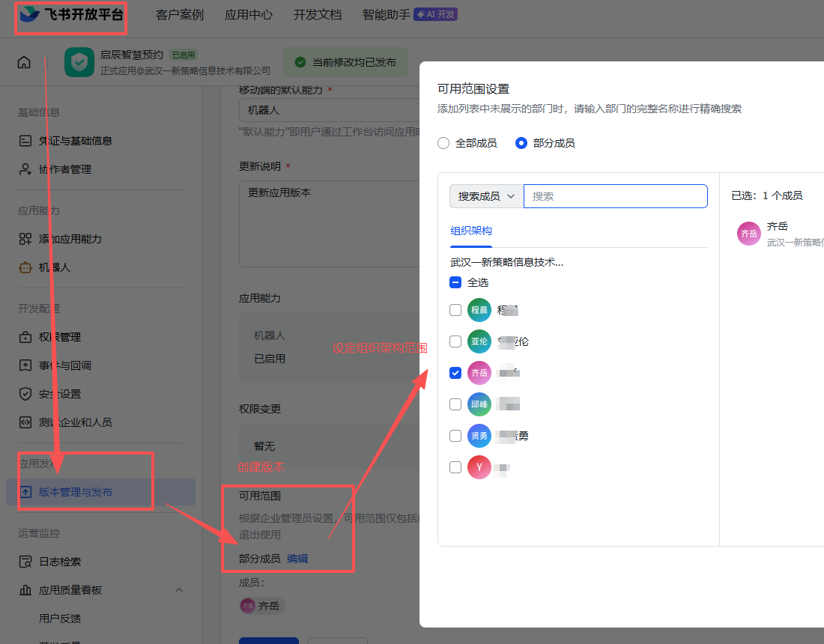Click the 协作者管理 person icon
The image size is (824, 644).
25,169
